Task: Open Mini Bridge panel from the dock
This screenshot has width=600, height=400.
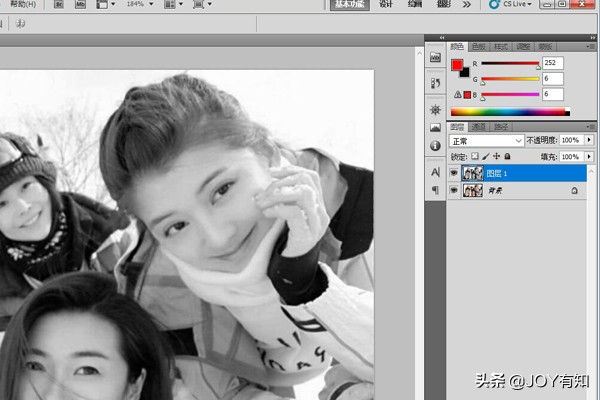Action: coord(435,57)
